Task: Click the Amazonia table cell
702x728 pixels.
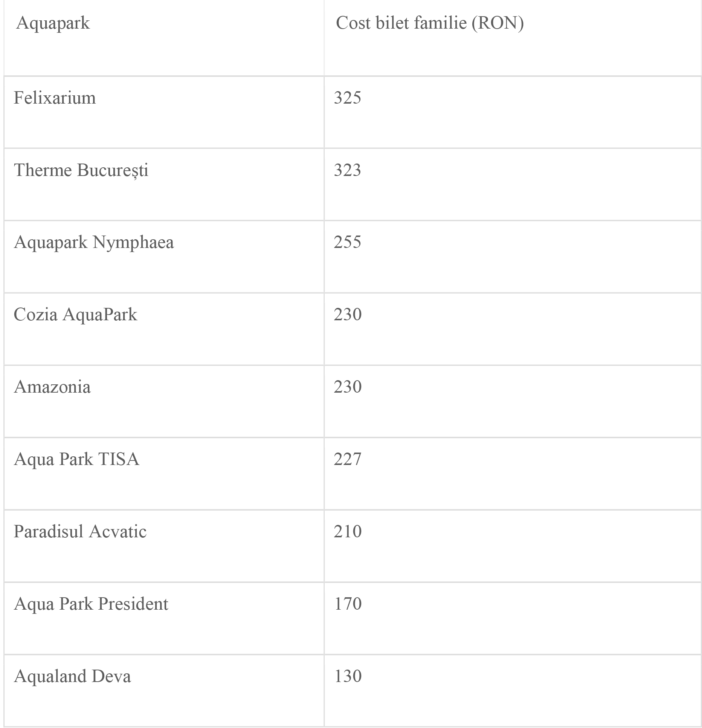Action: point(52,387)
